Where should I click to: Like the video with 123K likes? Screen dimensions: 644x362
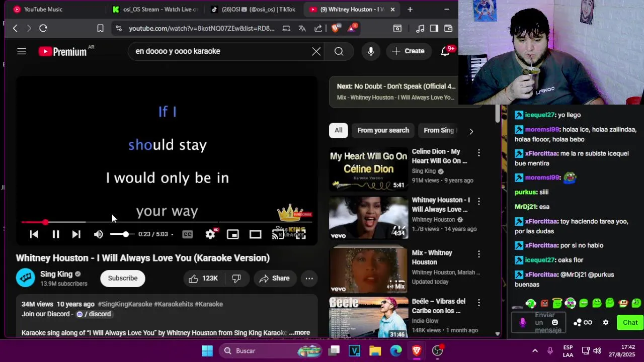coord(203,279)
